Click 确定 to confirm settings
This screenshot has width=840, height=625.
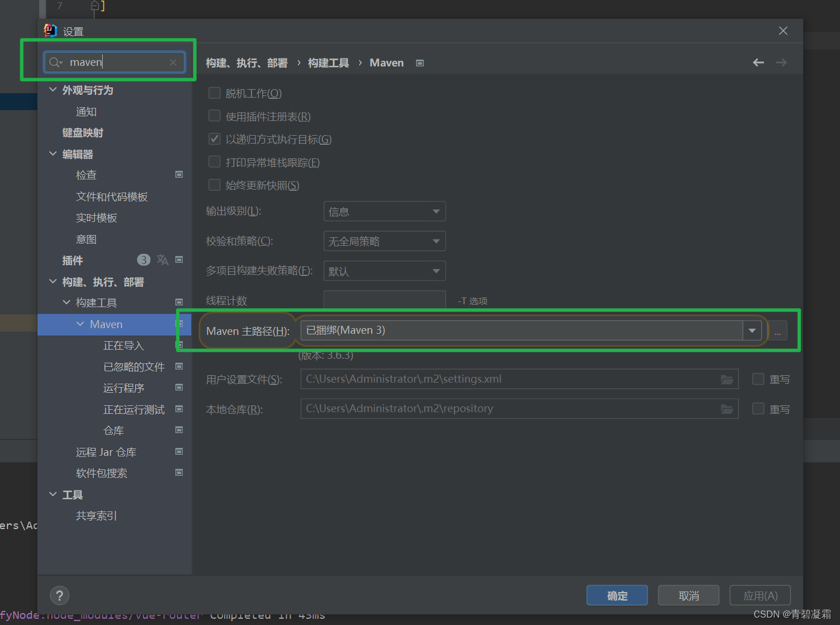[x=617, y=595]
